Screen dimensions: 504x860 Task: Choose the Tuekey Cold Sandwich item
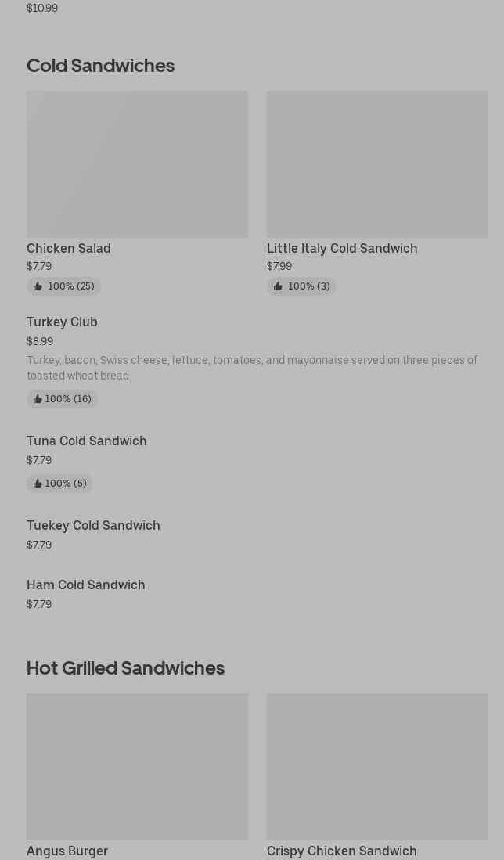[x=93, y=525]
